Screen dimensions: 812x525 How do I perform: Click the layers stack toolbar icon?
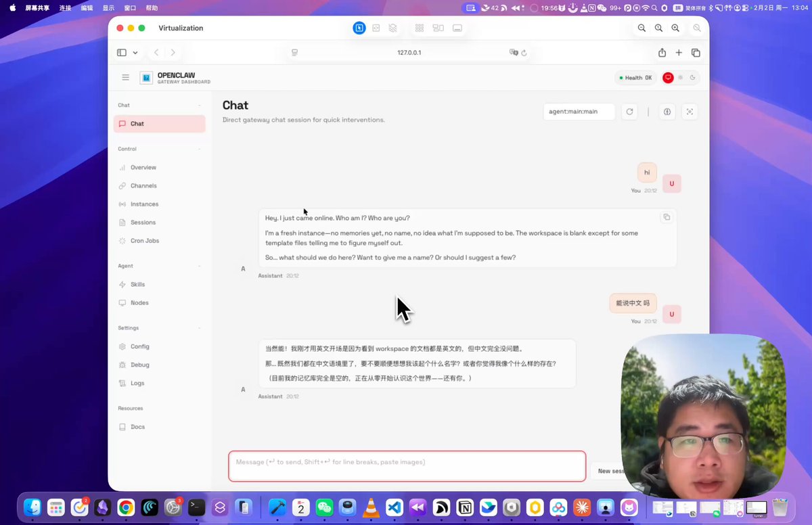point(393,28)
